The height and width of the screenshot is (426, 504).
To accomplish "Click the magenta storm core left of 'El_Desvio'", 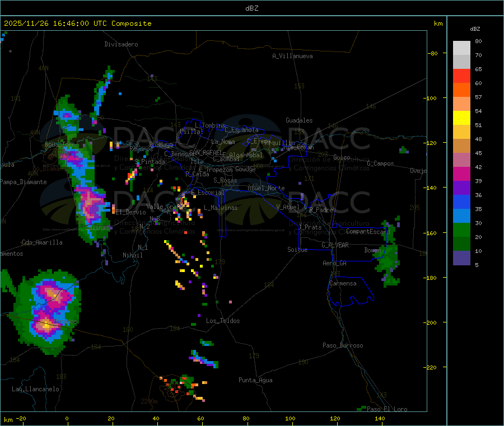I will [91, 205].
